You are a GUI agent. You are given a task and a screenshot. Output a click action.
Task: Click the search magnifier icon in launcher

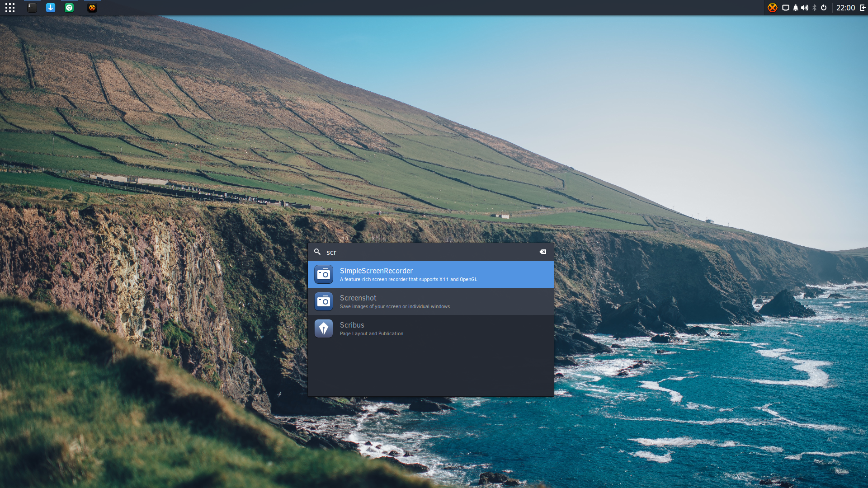click(317, 252)
